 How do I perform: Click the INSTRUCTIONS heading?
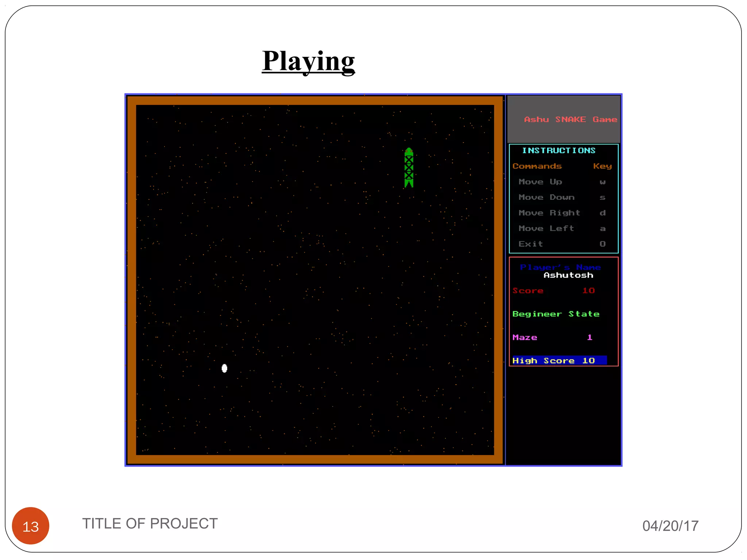[558, 151]
